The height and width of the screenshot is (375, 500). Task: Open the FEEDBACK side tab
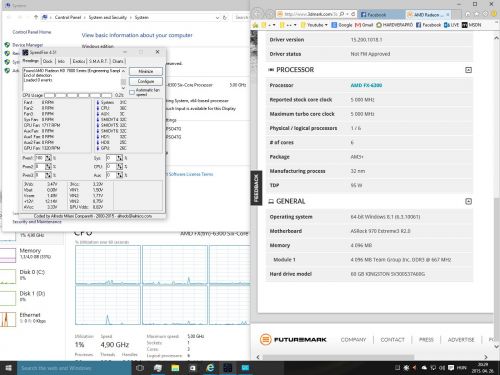(256, 188)
